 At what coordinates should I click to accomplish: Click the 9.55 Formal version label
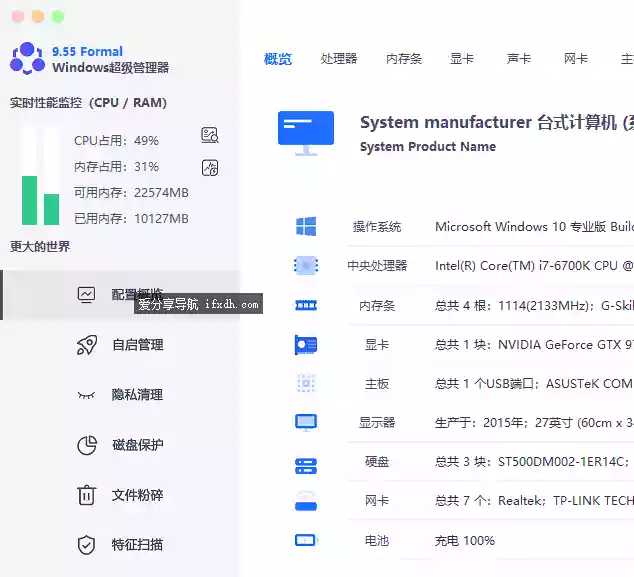click(87, 51)
